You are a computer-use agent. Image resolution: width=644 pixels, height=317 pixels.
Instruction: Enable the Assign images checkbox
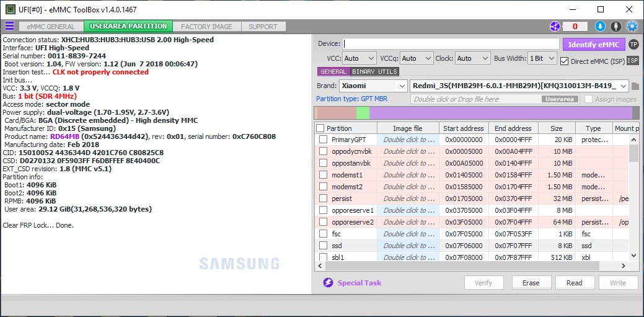(x=589, y=99)
